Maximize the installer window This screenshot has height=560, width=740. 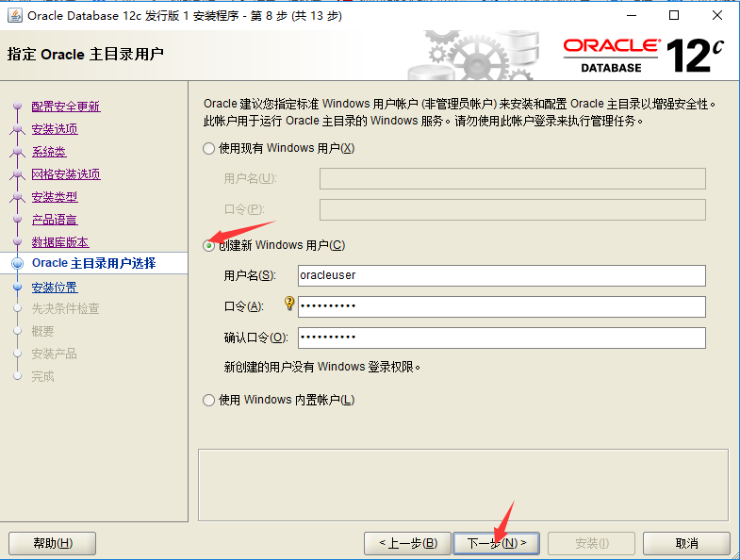pyautogui.click(x=674, y=16)
